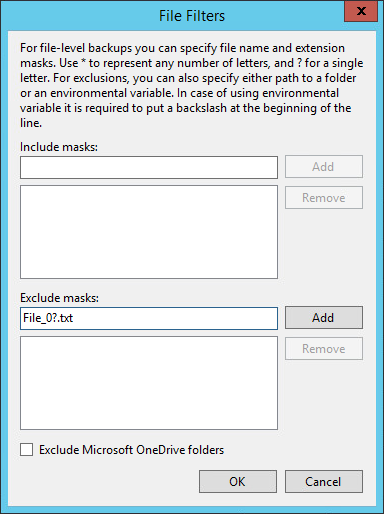The height and width of the screenshot is (514, 384).
Task: Add the File_0?.txt exclude mask
Action: tap(324, 317)
